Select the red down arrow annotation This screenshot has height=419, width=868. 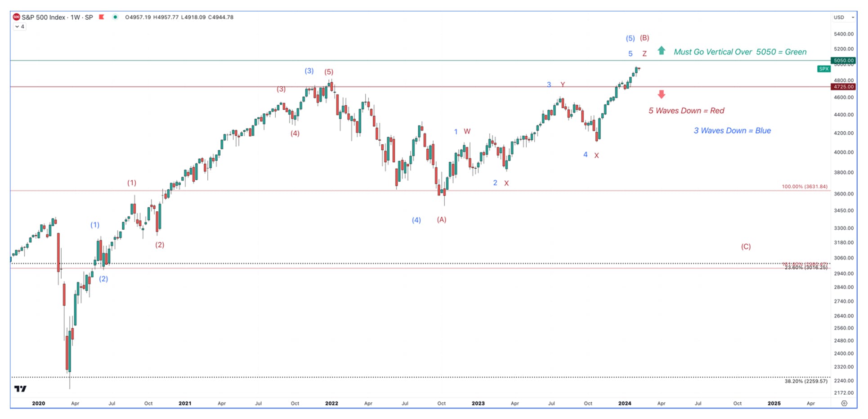tap(661, 94)
